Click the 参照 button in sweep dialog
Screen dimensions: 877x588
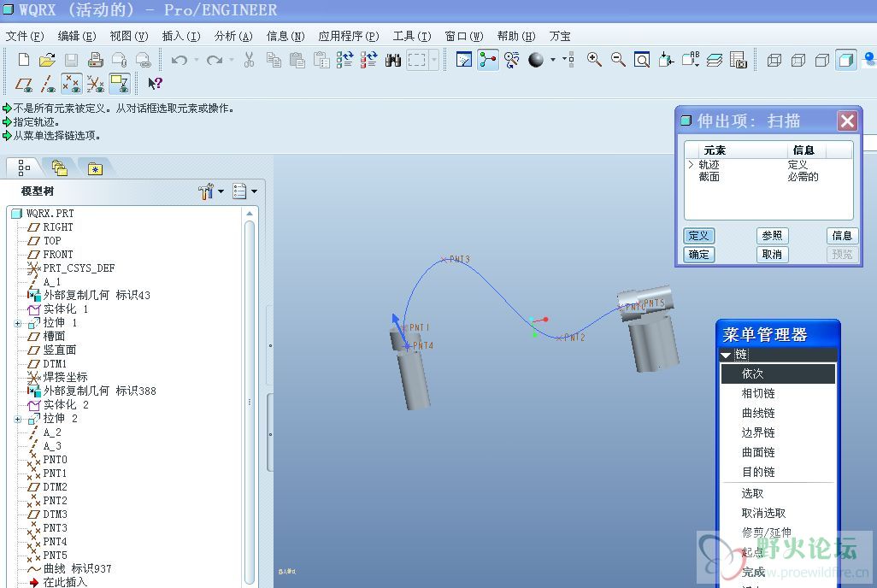point(772,236)
